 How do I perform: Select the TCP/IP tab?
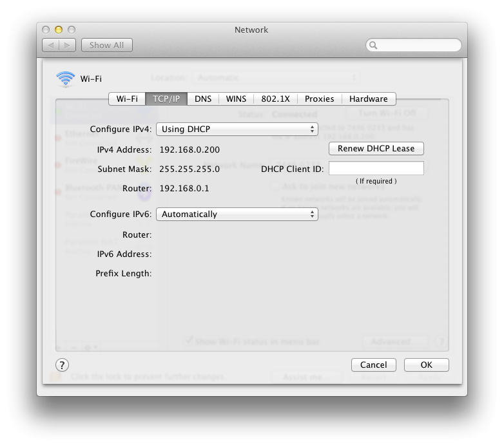[x=166, y=99]
